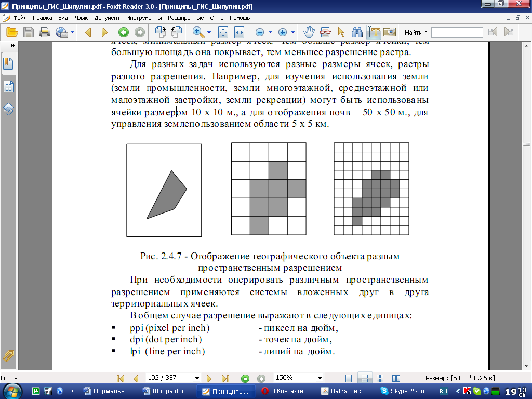The height and width of the screenshot is (399, 532).
Task: Open the 150% zoom level dropdown
Action: [x=320, y=378]
